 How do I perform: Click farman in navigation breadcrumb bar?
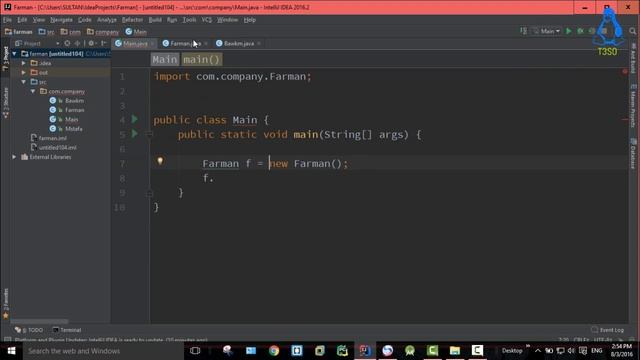click(19, 31)
